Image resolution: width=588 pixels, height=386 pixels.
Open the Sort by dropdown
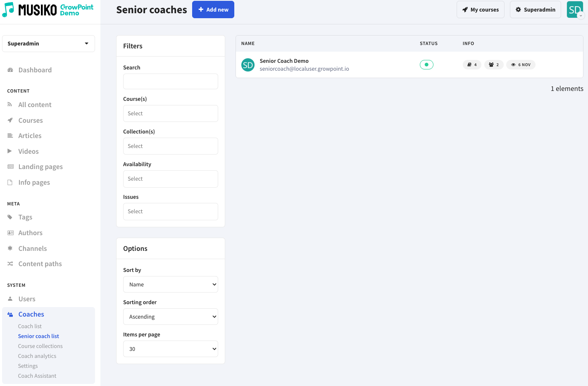click(170, 284)
